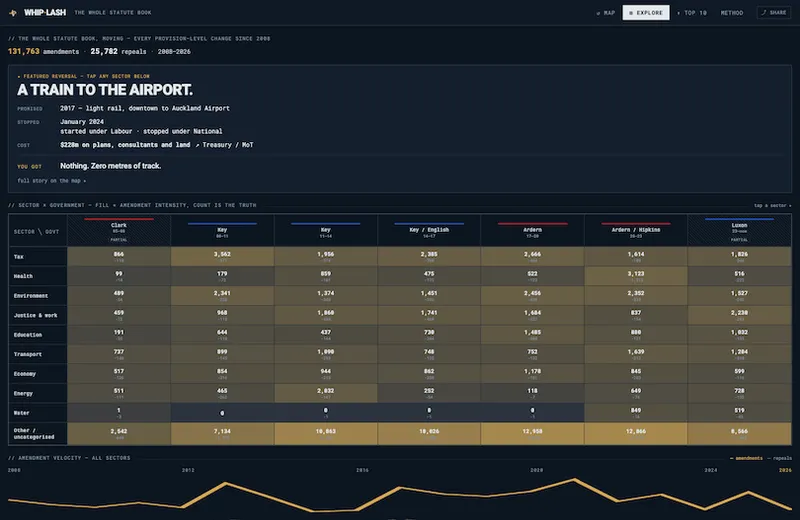Click the 2012 marker on the velocity timeline

pos(188,470)
